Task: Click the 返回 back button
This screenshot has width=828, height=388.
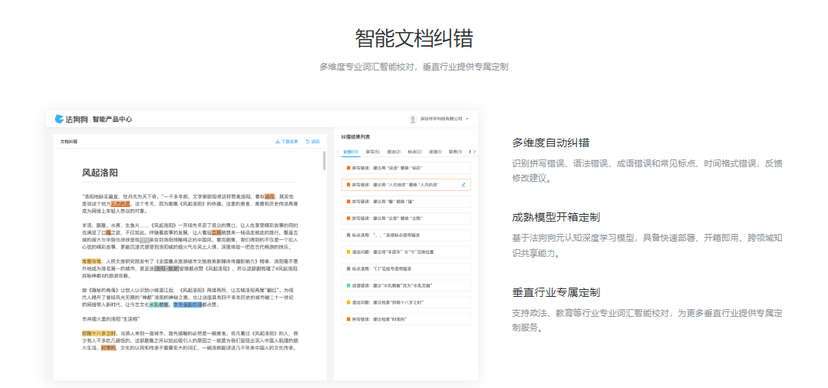Action: pyautogui.click(x=313, y=141)
